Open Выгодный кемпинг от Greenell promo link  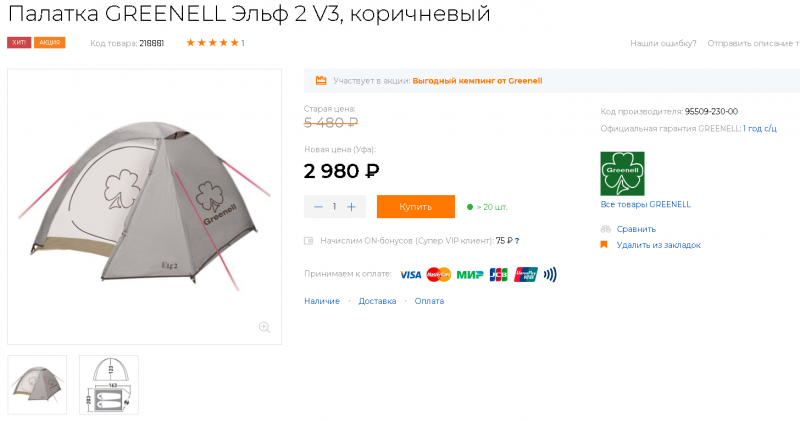pyautogui.click(x=477, y=81)
